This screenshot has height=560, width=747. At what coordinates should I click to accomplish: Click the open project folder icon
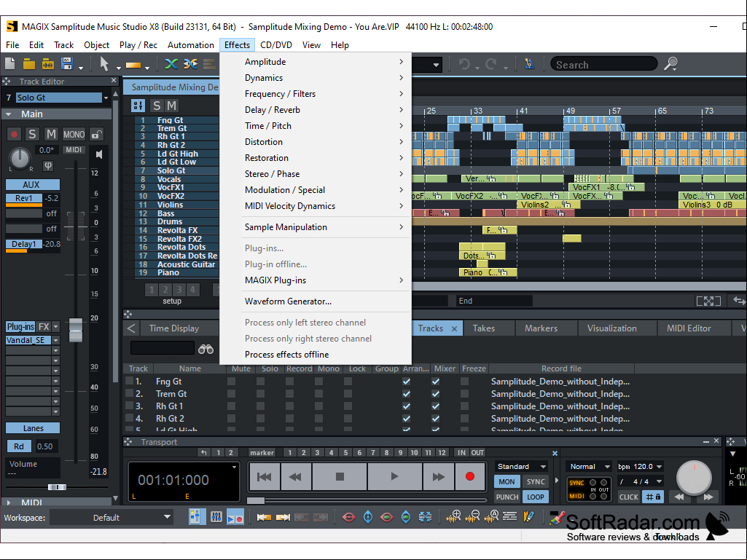[29, 64]
